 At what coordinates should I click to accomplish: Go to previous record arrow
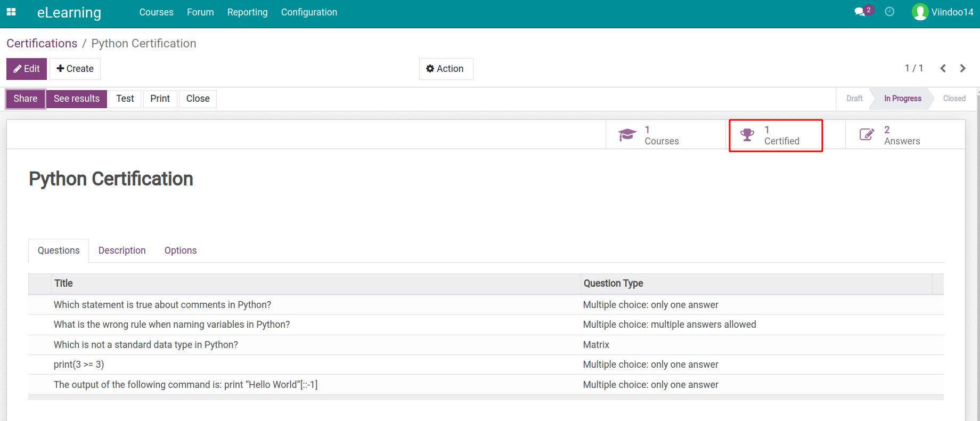pos(943,68)
